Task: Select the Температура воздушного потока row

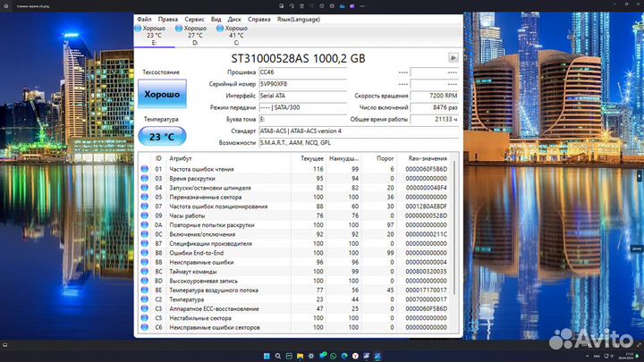Action: point(294,290)
